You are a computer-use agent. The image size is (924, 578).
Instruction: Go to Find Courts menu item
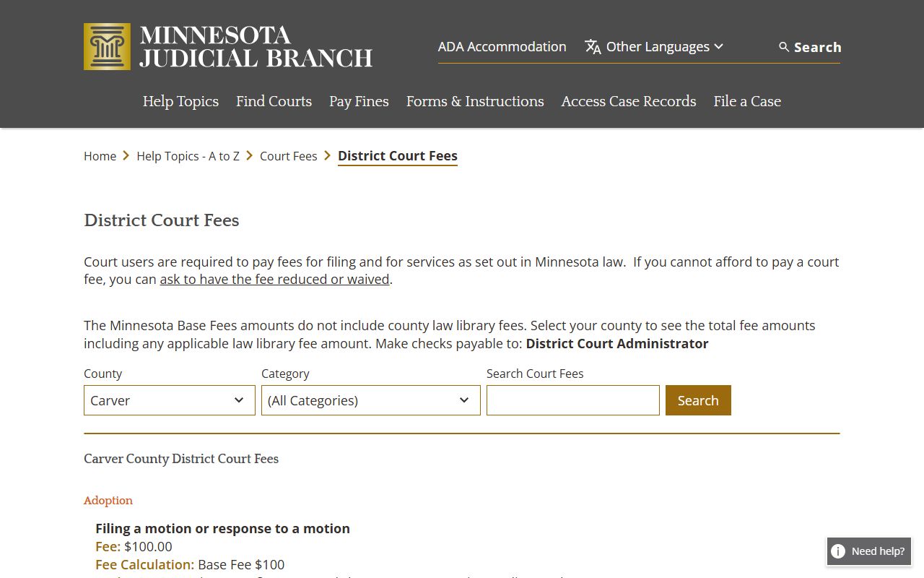(x=274, y=101)
